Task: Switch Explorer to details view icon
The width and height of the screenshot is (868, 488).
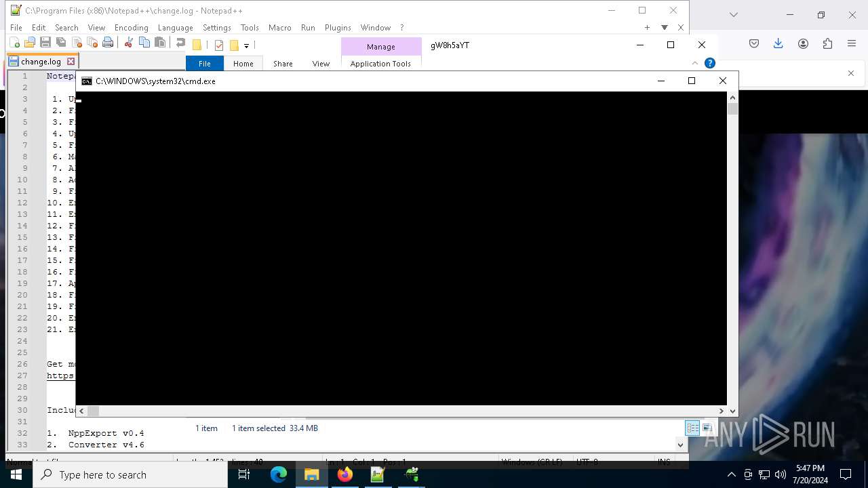Action: [x=692, y=428]
